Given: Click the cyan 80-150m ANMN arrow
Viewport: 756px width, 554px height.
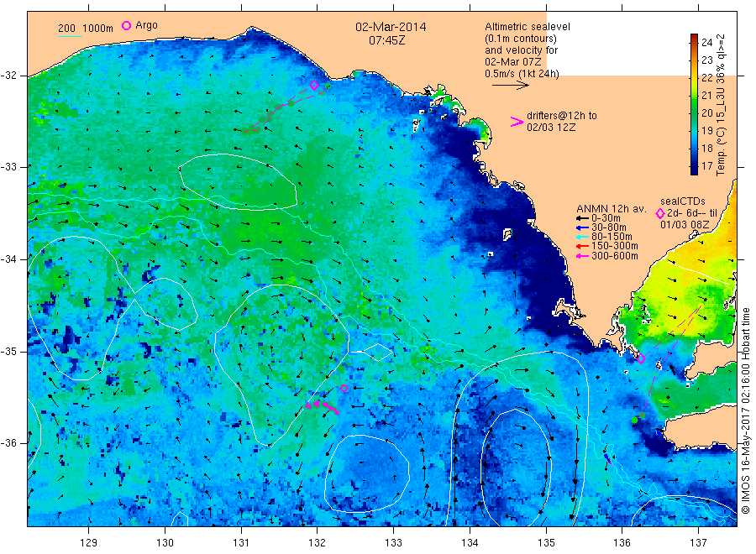Looking at the screenshot, I should pyautogui.click(x=582, y=237).
